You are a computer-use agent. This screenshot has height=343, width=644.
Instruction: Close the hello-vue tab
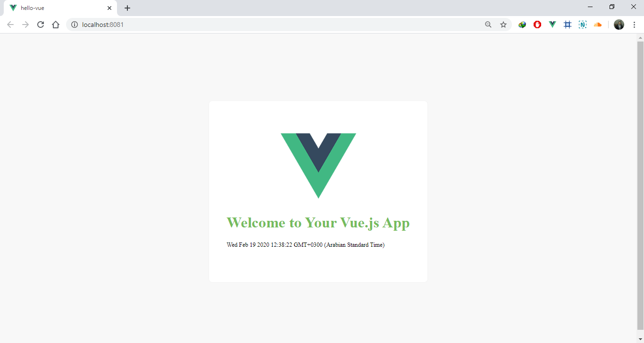click(109, 8)
